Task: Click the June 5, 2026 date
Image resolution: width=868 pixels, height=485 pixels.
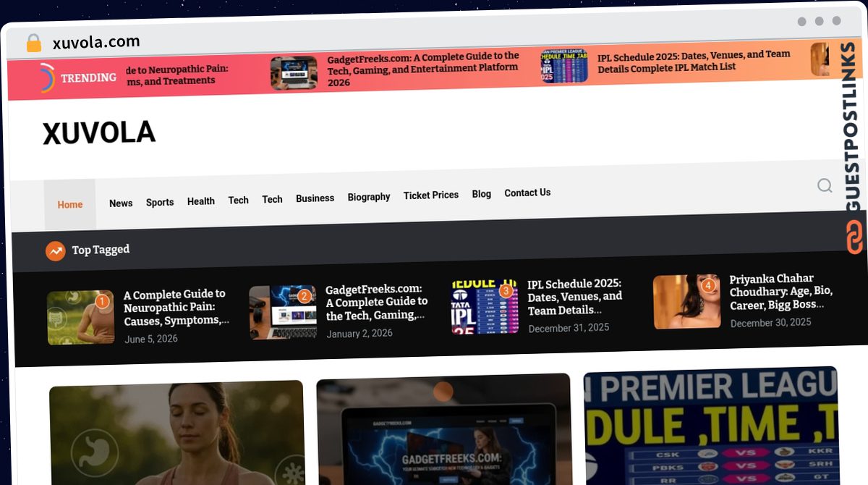Action: [150, 339]
